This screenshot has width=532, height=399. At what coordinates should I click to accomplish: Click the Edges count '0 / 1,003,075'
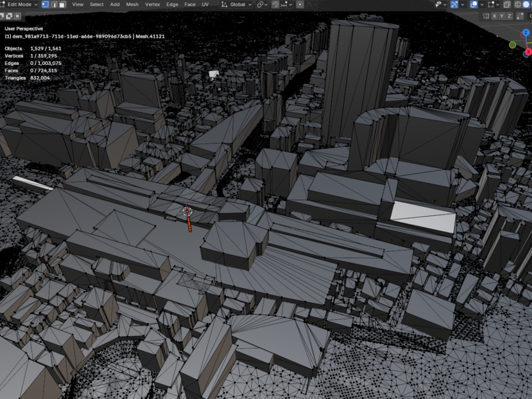tap(46, 63)
